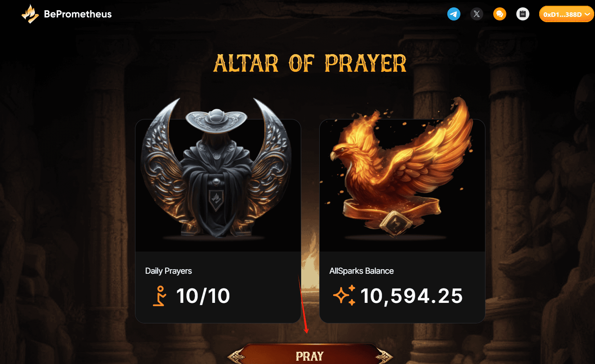Click the orange chat bubbles icon
This screenshot has height=364, width=595.
pos(499,14)
